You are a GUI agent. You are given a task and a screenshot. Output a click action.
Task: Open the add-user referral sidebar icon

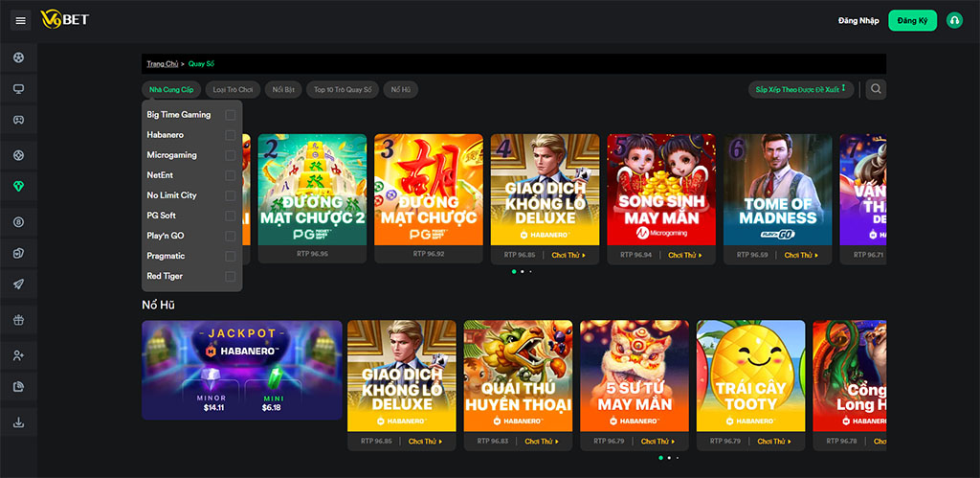click(19, 355)
